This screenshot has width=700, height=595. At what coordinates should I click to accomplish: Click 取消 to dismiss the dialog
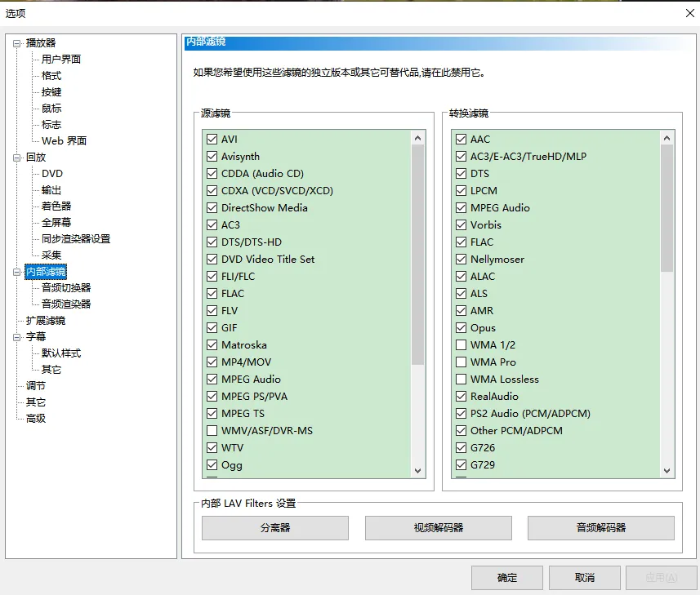(x=586, y=578)
